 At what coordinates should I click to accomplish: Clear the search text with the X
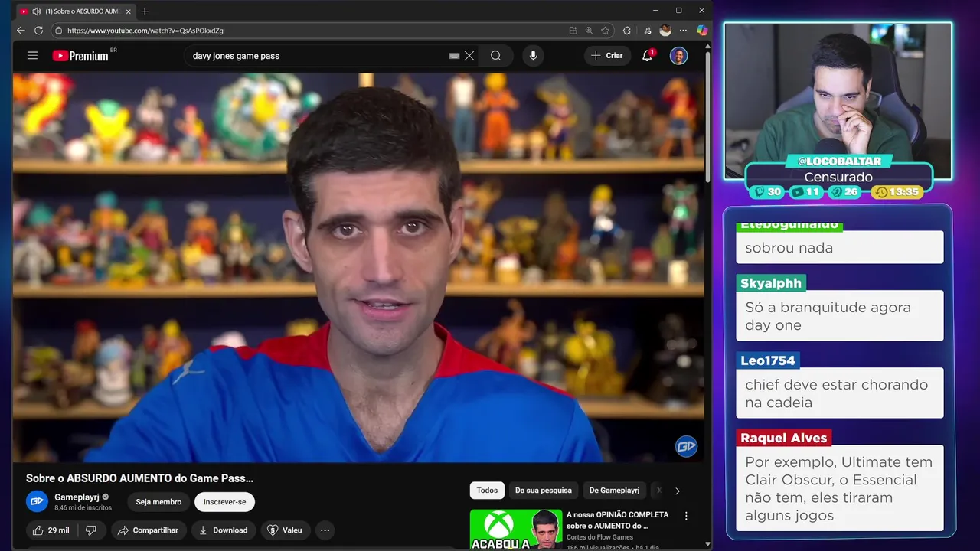click(469, 56)
